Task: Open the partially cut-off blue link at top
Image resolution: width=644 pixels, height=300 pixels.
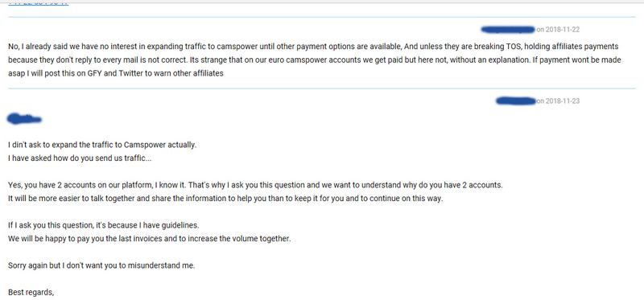Action: [38, 4]
